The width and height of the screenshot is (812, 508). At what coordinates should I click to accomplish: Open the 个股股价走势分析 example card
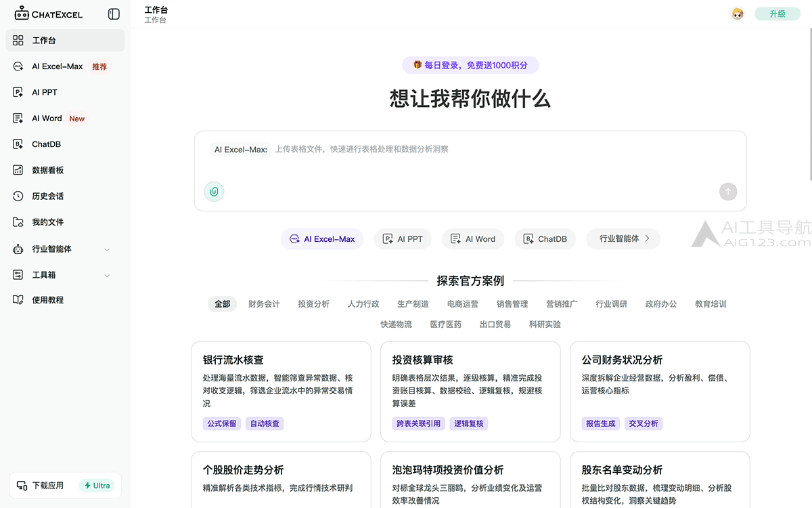pos(281,480)
